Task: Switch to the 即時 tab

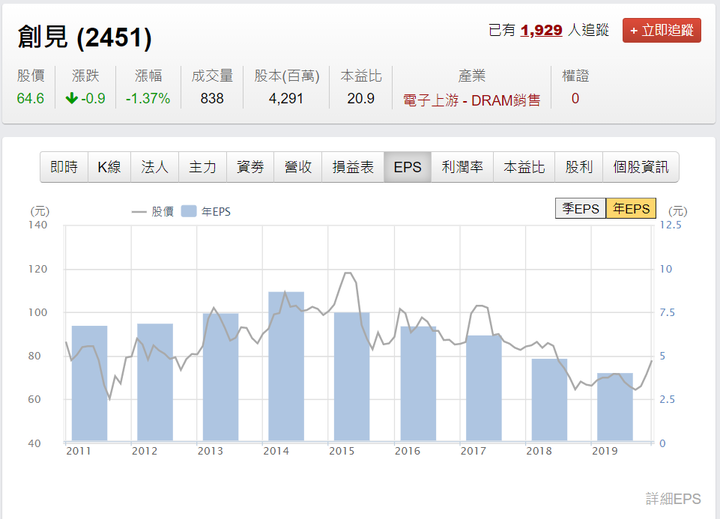Action: click(64, 167)
